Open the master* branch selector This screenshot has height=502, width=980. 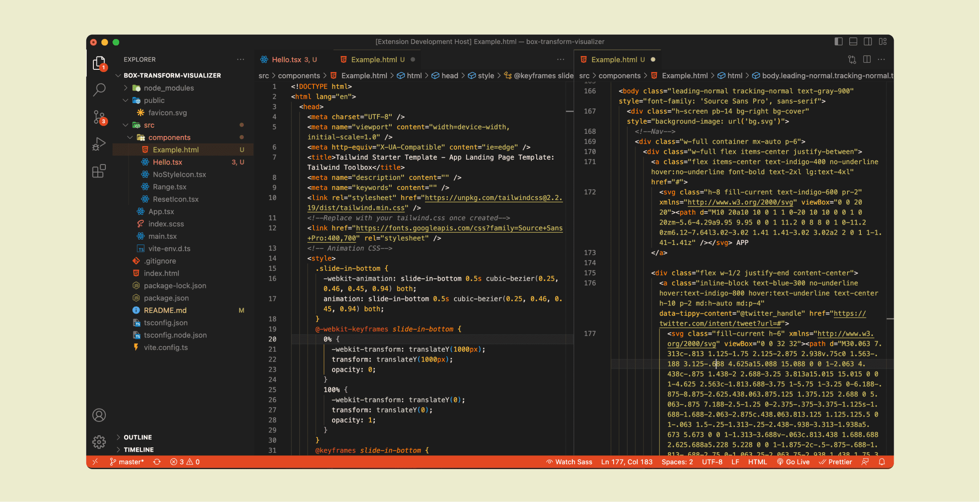127,462
